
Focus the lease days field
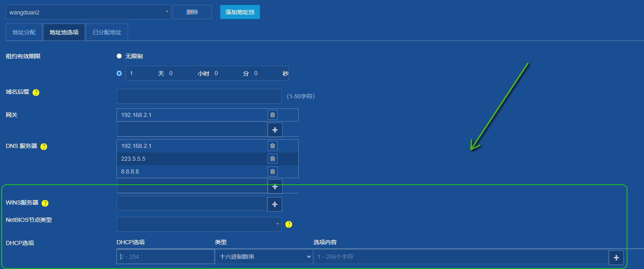142,73
